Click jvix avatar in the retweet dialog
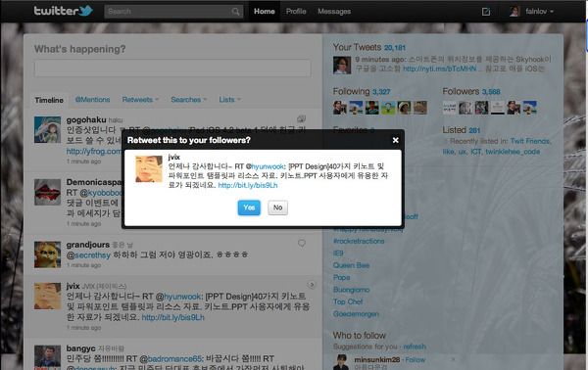The width and height of the screenshot is (588, 370). pos(149,169)
